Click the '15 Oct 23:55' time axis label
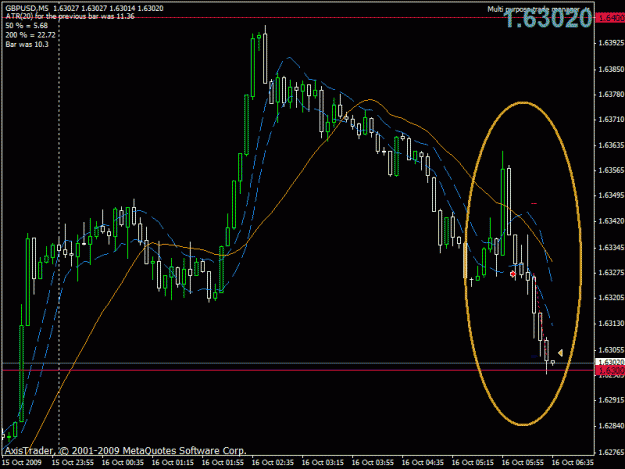Screen dimensions: 625x469 [73, 462]
